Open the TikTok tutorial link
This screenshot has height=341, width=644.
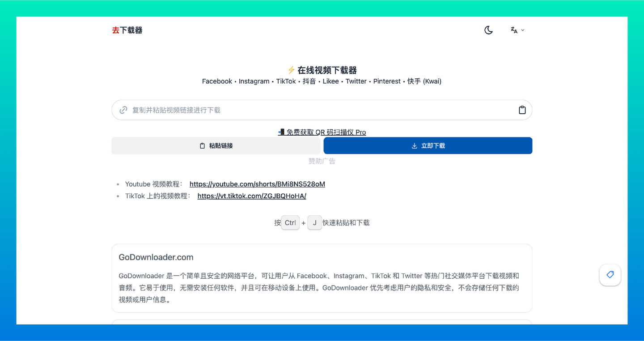coord(251,196)
